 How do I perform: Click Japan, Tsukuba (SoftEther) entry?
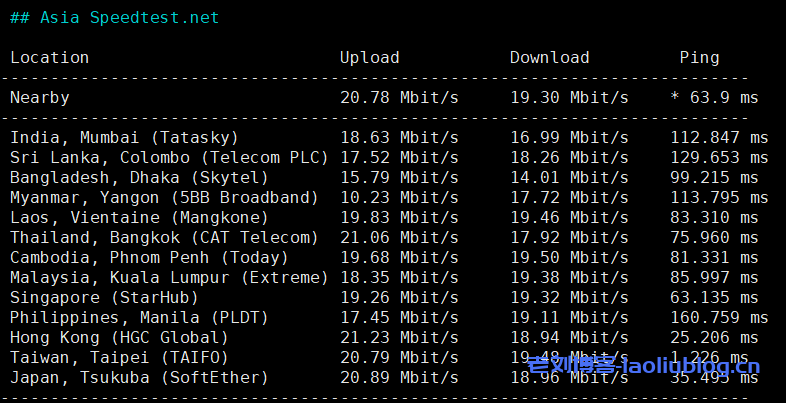139,377
